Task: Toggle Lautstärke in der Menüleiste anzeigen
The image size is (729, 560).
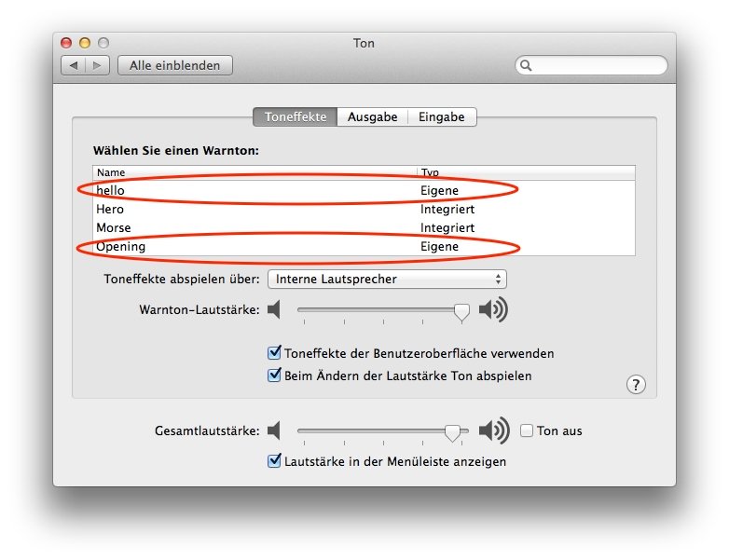Action: [274, 461]
